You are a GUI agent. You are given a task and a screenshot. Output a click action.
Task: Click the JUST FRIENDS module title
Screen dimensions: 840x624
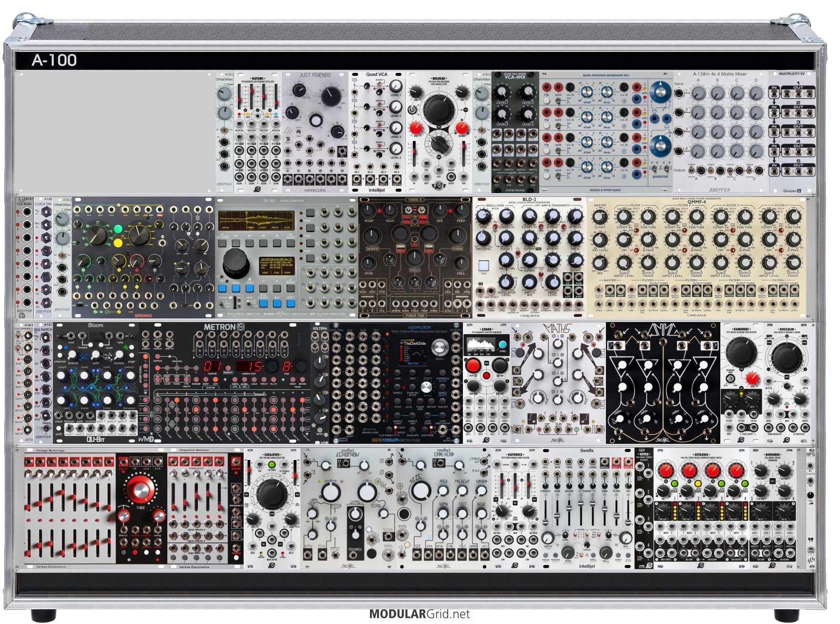315,75
